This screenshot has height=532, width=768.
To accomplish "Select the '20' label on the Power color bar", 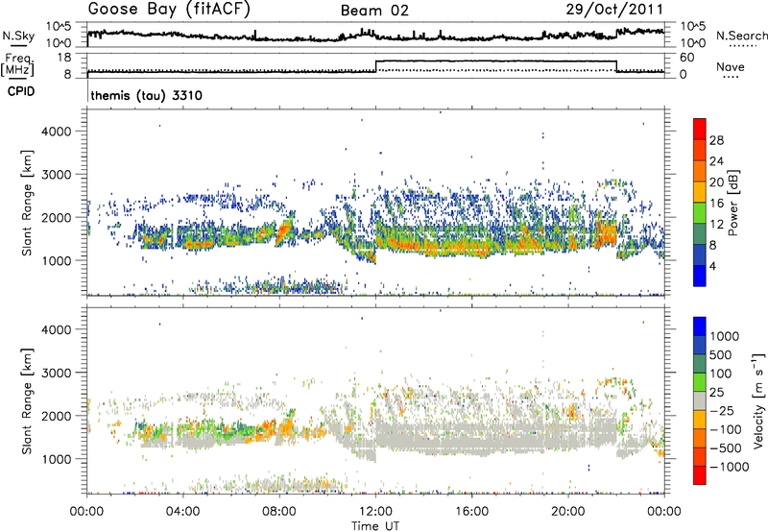I will coord(716,182).
